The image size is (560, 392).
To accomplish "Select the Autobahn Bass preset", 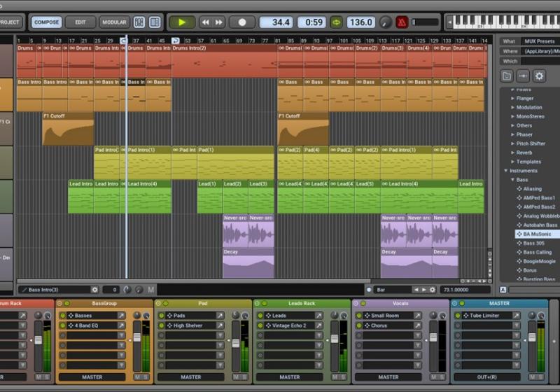I will coord(540,225).
